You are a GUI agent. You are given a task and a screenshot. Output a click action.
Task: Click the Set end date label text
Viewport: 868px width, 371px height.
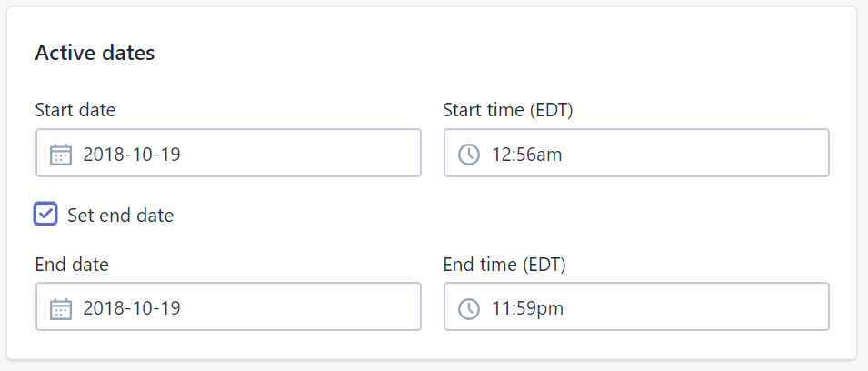tap(120, 215)
